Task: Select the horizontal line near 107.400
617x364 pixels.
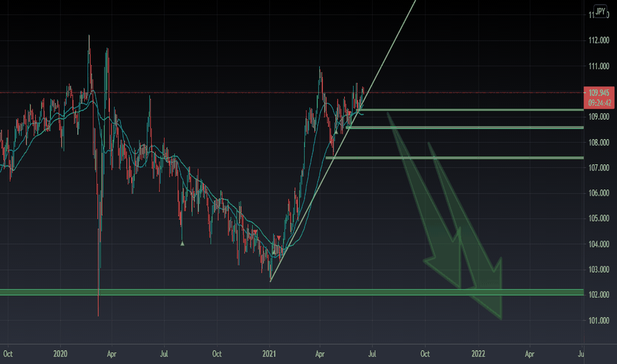Action: coord(455,158)
